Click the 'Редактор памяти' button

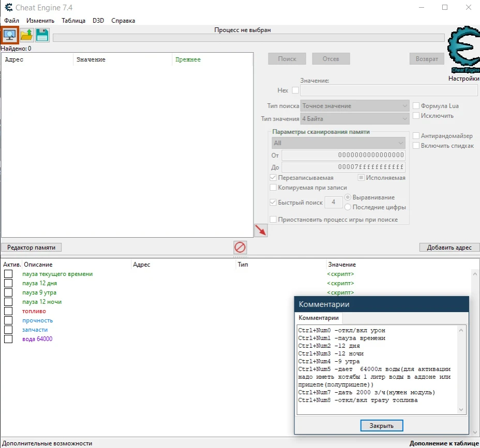(32, 248)
